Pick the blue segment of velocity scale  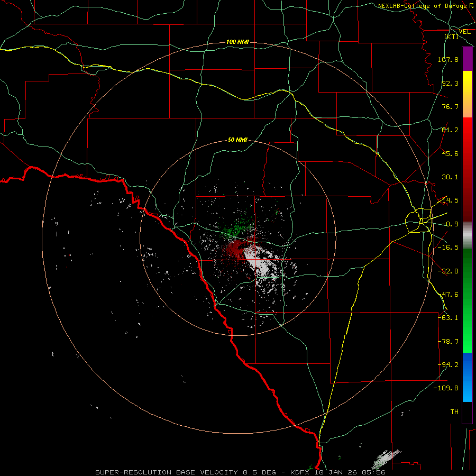pos(467,377)
